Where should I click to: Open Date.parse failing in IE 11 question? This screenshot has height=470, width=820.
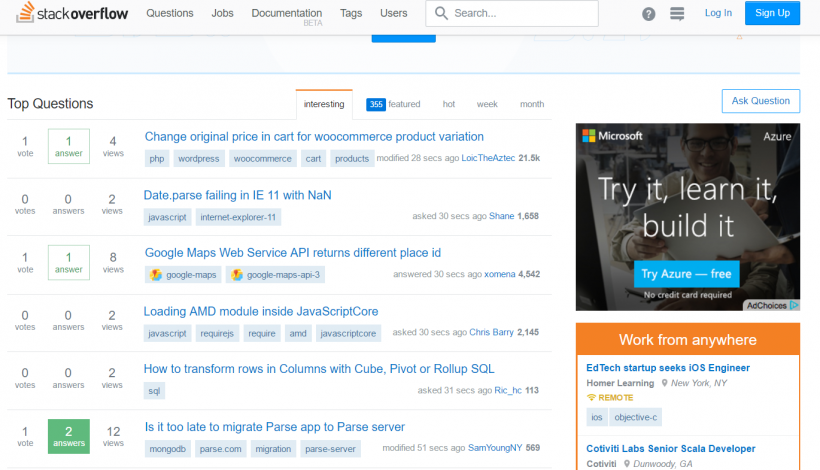[237, 195]
